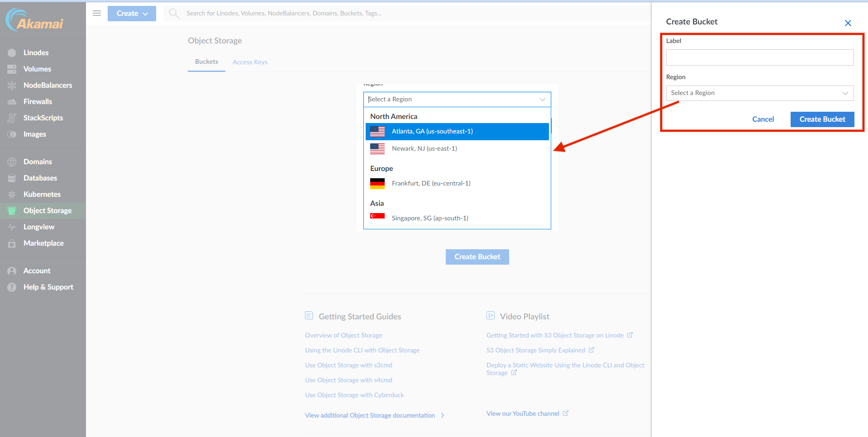The width and height of the screenshot is (868, 437).
Task: Open the Firewalls section
Action: [43, 101]
